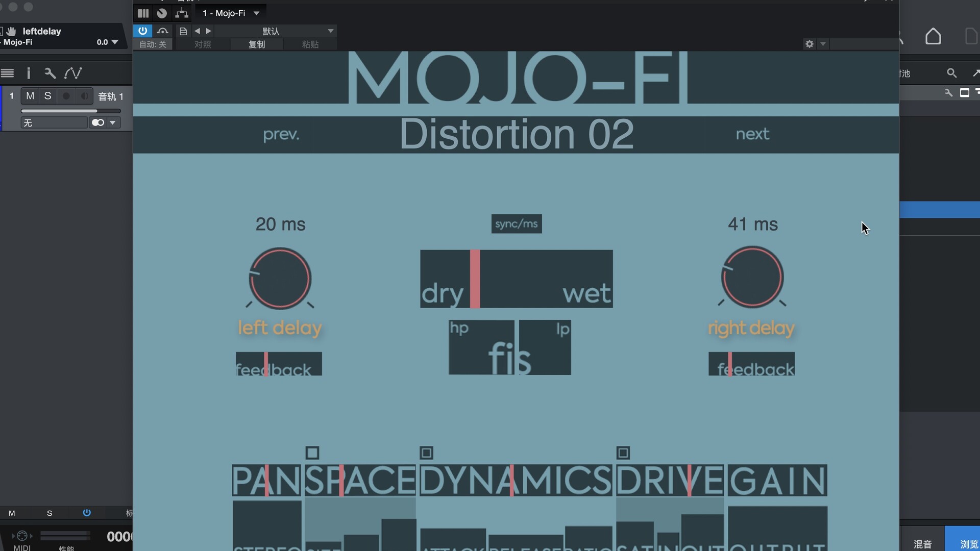Screen dimensions: 980x551
Task: Click next to load the next Mojo-Fi preset
Action: (x=752, y=134)
